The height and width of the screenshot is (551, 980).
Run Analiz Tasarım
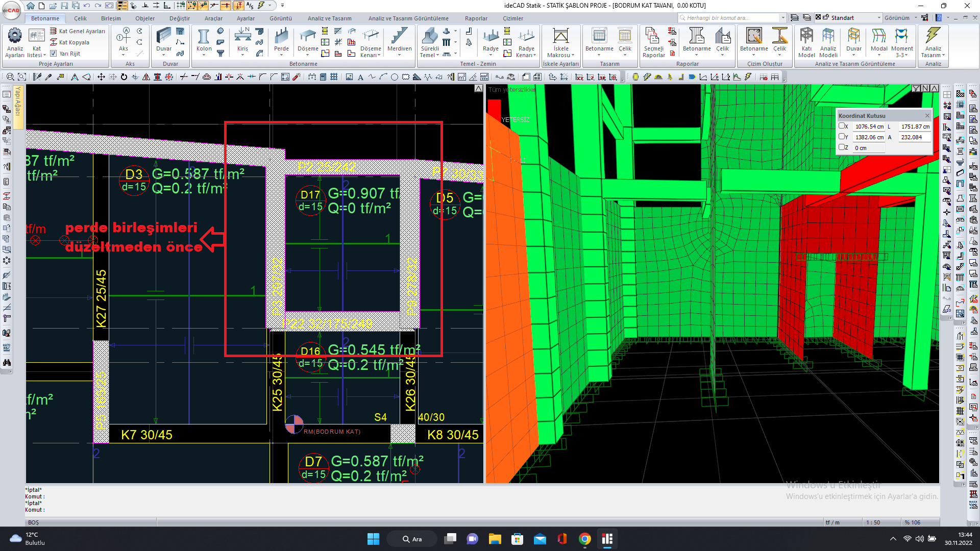click(933, 42)
